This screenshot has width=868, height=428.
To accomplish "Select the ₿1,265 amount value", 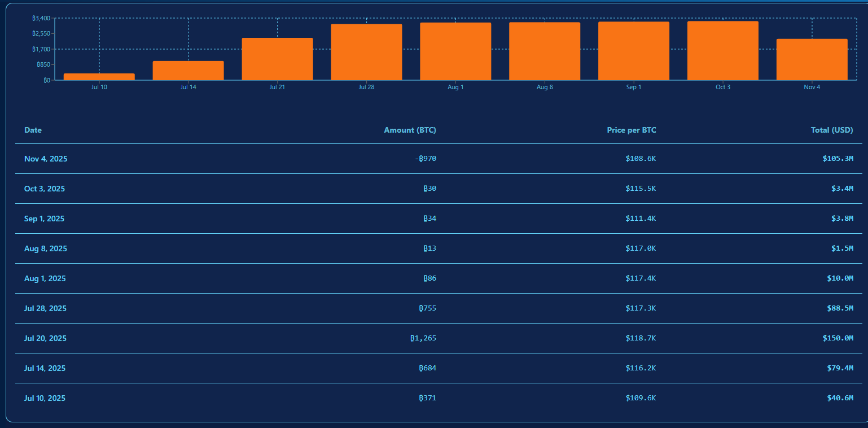I will (423, 339).
